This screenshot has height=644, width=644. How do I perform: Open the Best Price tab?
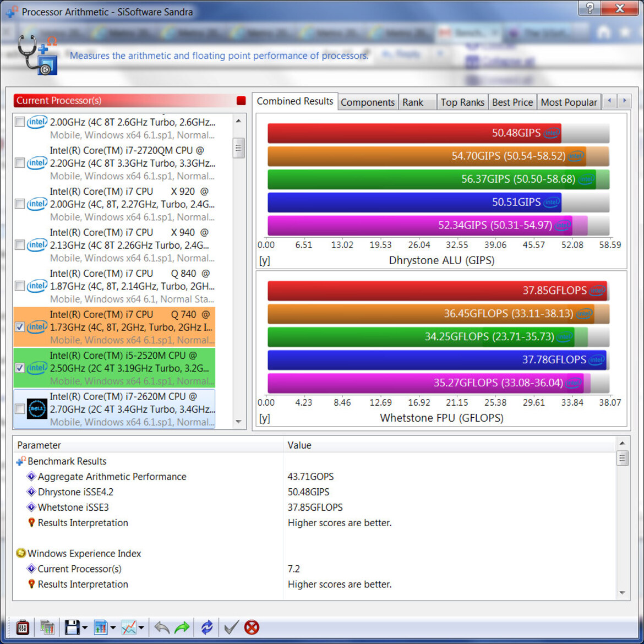tap(512, 102)
